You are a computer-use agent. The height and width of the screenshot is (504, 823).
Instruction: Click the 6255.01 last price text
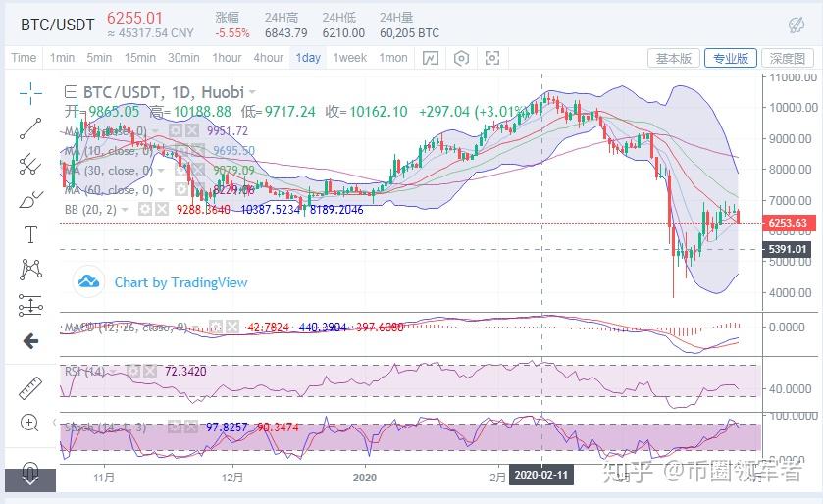(x=135, y=18)
